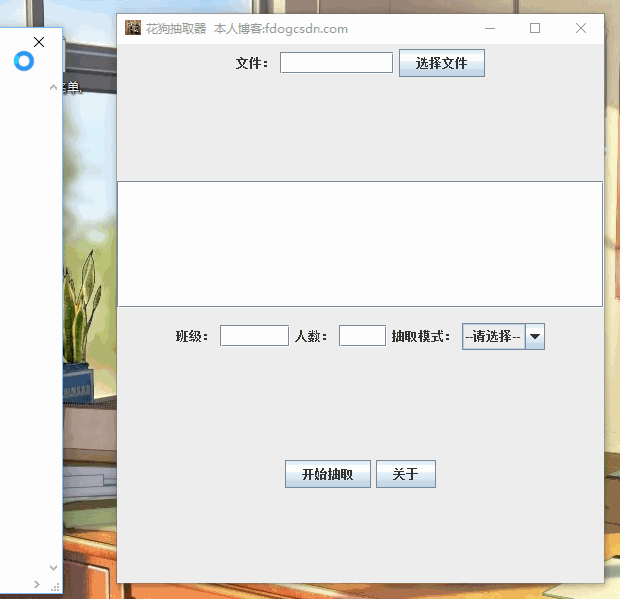Screen dimensions: 620x599
Task: Click the blue circle icon in left panel
Action: 24,61
